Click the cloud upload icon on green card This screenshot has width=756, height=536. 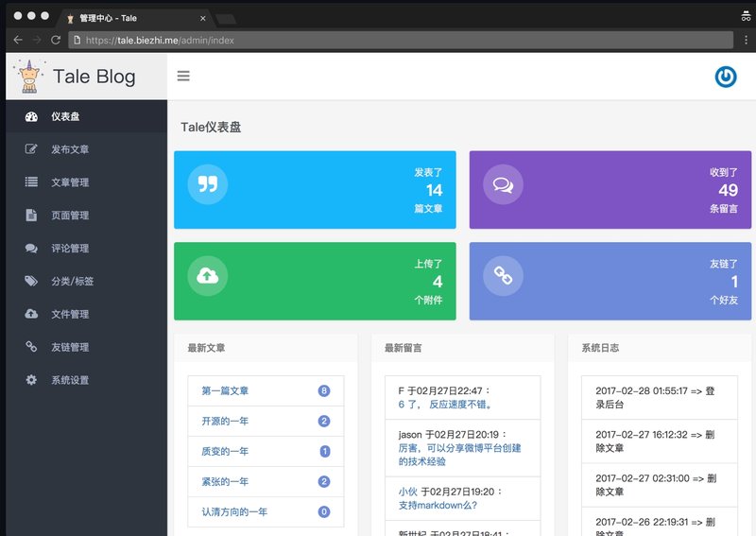[208, 276]
